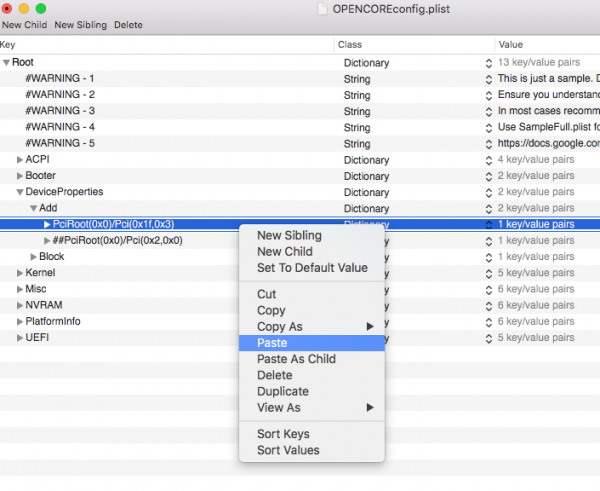Click '13 key/value pairs' value of Root
The height and width of the screenshot is (491, 600).
[539, 62]
